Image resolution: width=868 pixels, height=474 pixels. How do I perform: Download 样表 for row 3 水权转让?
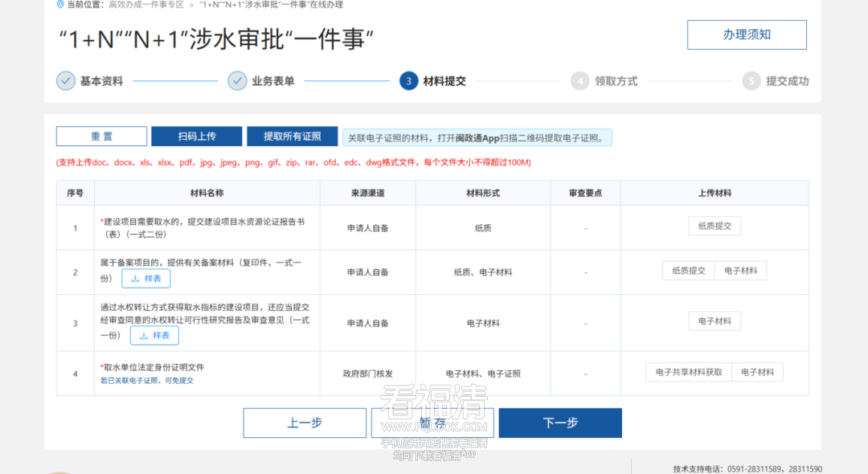coord(154,336)
